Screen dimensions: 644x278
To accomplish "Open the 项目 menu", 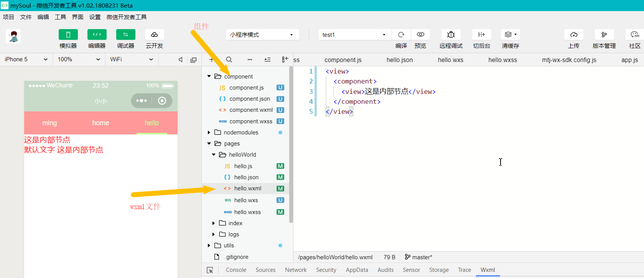I will [8, 17].
